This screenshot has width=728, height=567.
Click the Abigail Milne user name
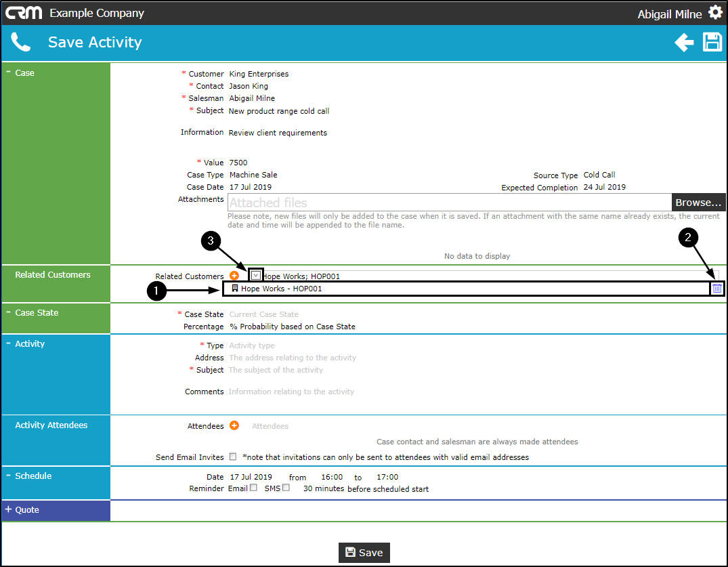click(670, 14)
